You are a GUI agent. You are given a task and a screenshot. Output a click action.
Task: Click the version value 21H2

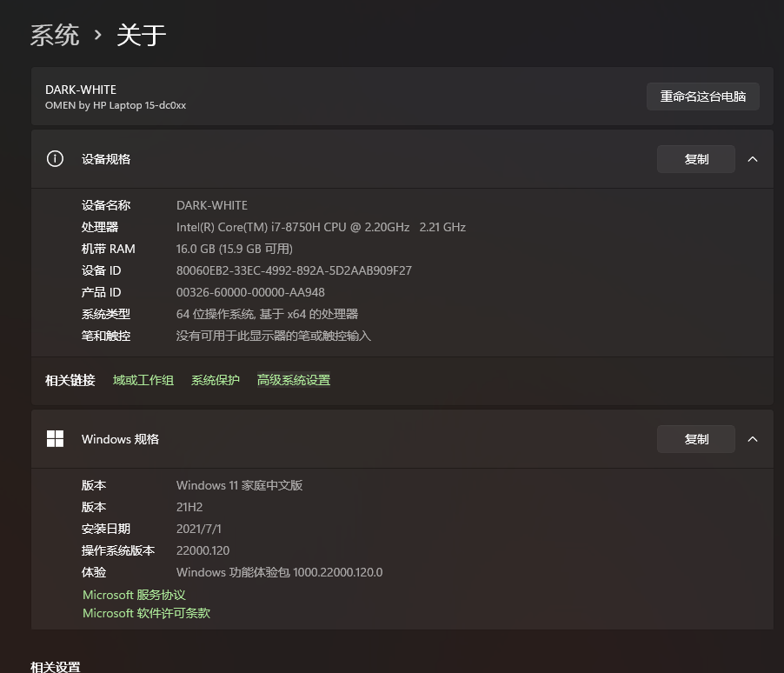click(x=189, y=507)
